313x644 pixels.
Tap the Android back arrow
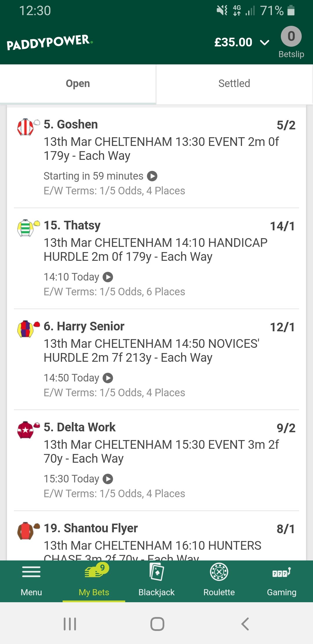(x=245, y=624)
